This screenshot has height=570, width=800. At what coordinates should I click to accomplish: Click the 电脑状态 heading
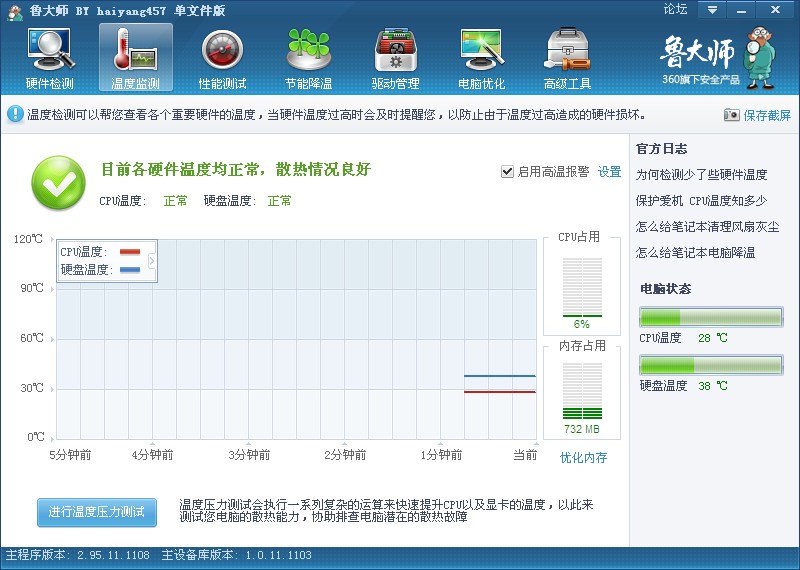tap(665, 289)
